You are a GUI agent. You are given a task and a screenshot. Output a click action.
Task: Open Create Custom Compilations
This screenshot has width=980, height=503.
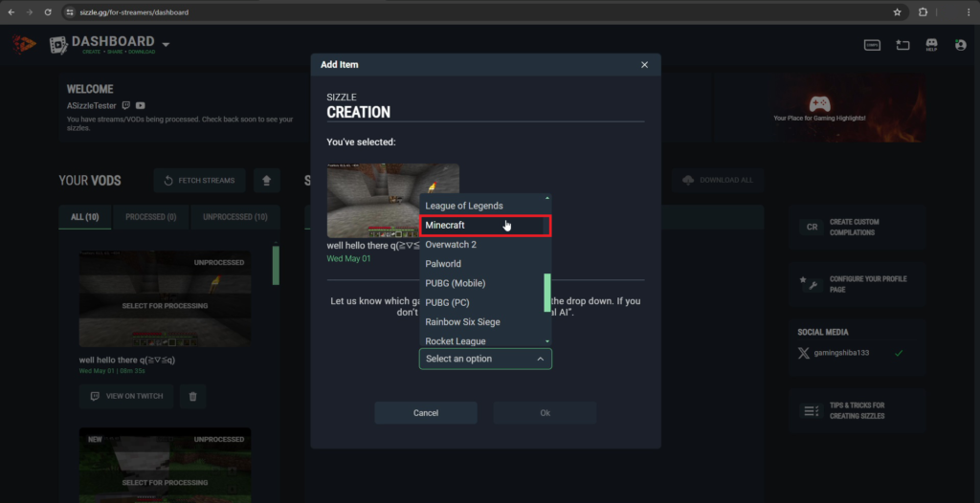tap(857, 228)
